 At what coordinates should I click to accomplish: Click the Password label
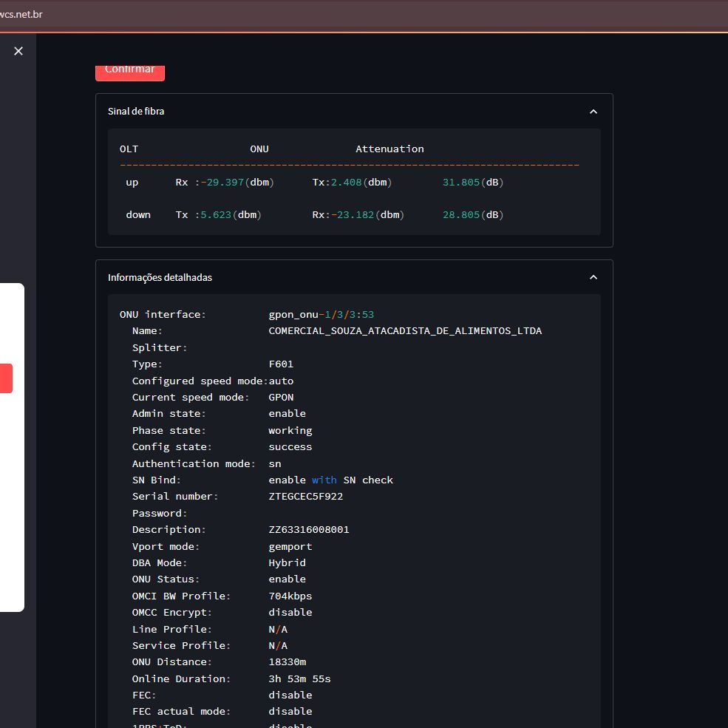tap(160, 513)
